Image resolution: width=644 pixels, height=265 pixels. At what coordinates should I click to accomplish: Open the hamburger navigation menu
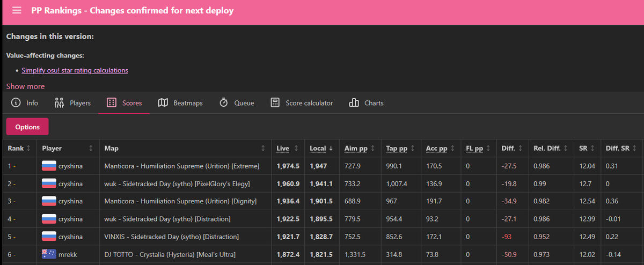click(x=17, y=11)
